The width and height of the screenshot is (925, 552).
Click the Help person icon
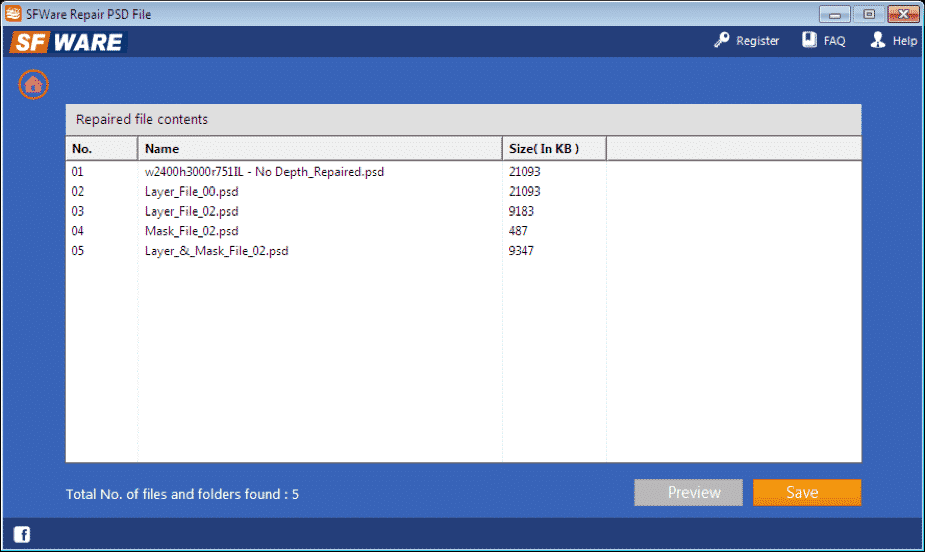click(878, 40)
